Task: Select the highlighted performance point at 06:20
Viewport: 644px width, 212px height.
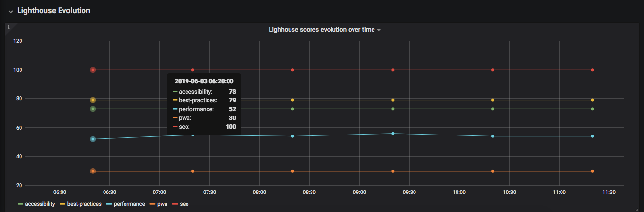Action: coord(93,139)
